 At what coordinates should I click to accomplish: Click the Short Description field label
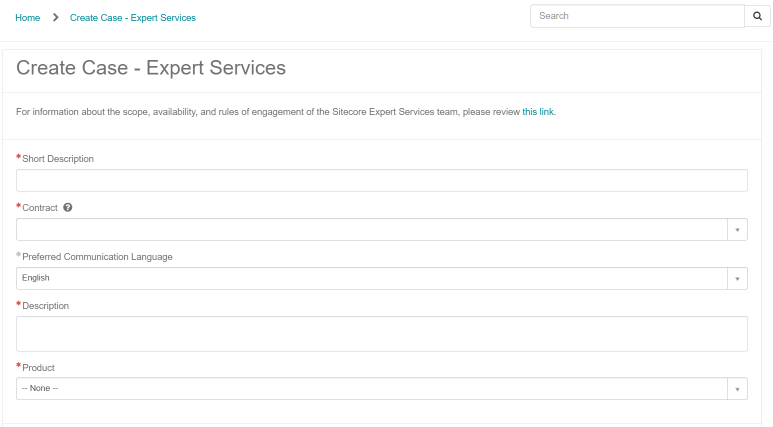58,159
